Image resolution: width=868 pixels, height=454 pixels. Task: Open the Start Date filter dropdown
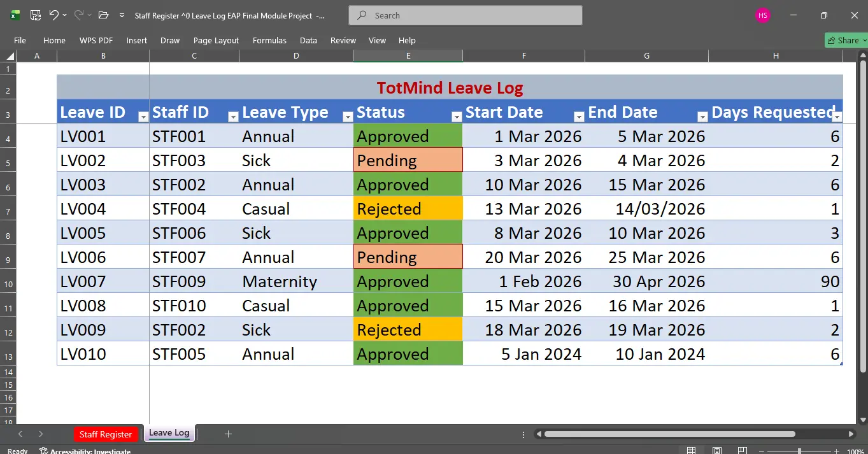click(x=579, y=117)
